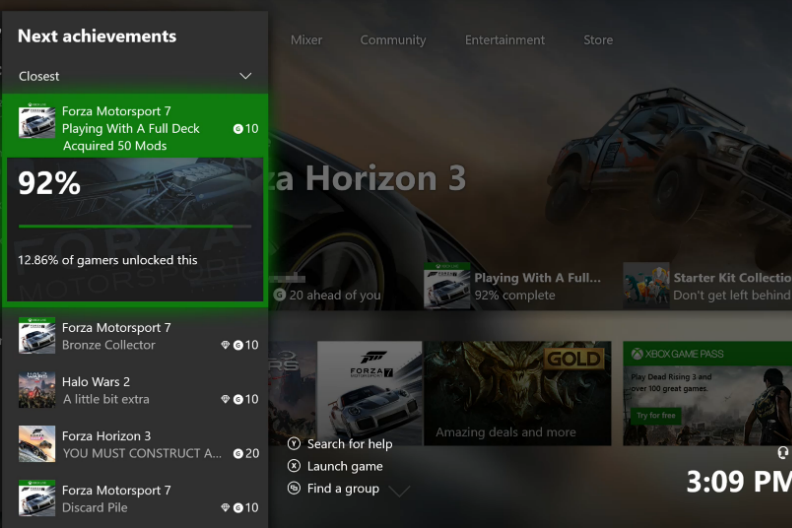Screen dimensions: 792x528
Task: Click the diamond rare icon on Discard Pile
Action: click(225, 507)
